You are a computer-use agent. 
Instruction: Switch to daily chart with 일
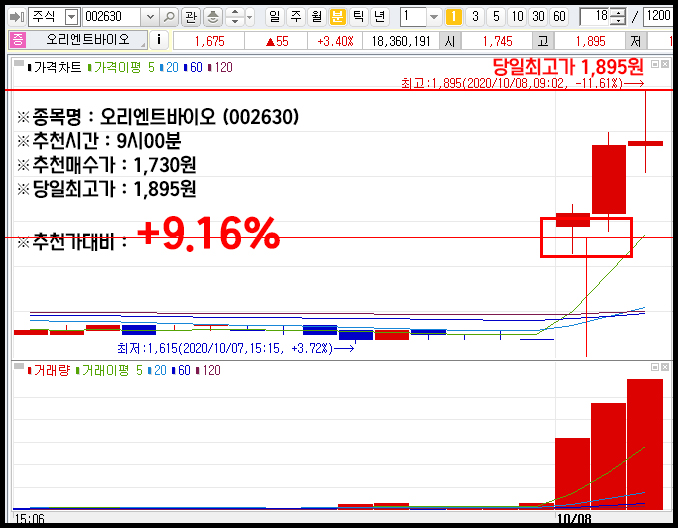click(x=274, y=17)
